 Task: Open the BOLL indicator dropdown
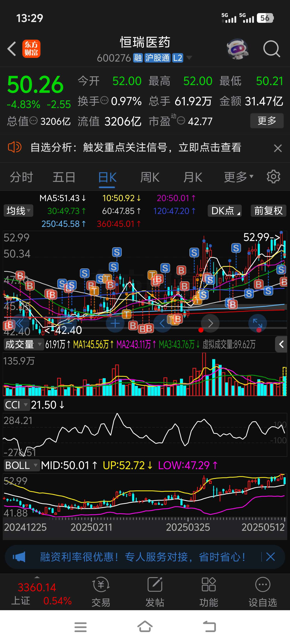pyautogui.click(x=21, y=465)
